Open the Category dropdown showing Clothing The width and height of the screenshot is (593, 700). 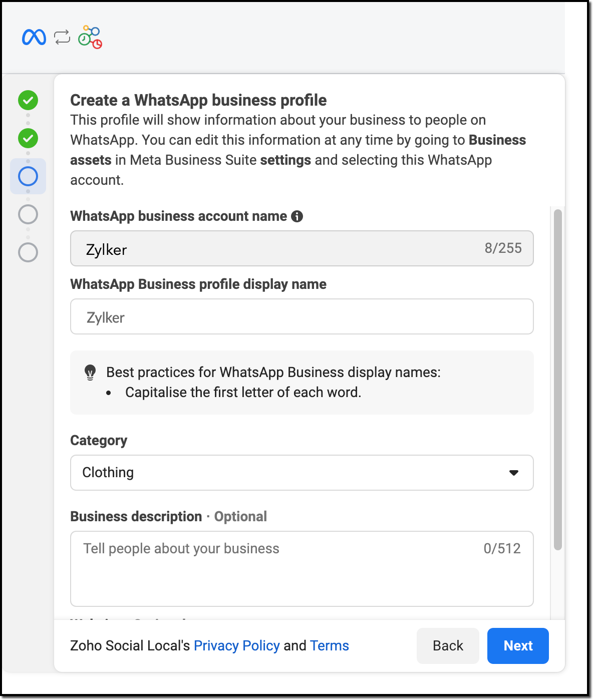click(x=290, y=473)
